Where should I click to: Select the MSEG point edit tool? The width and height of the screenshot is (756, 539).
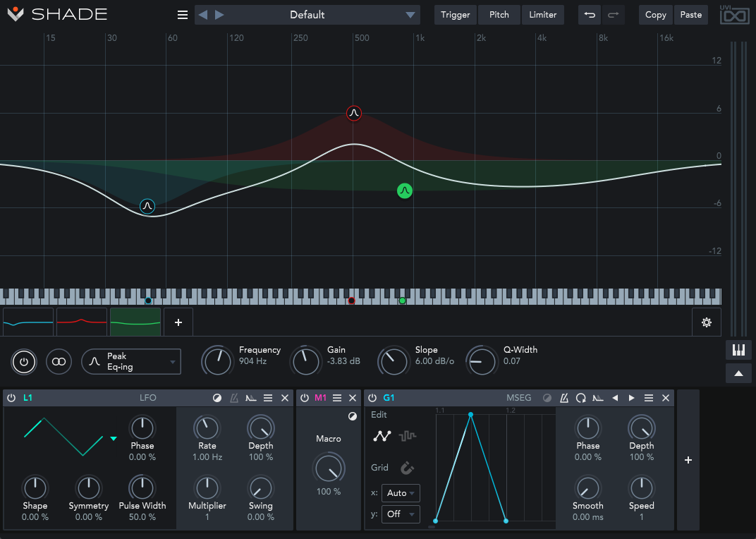382,436
